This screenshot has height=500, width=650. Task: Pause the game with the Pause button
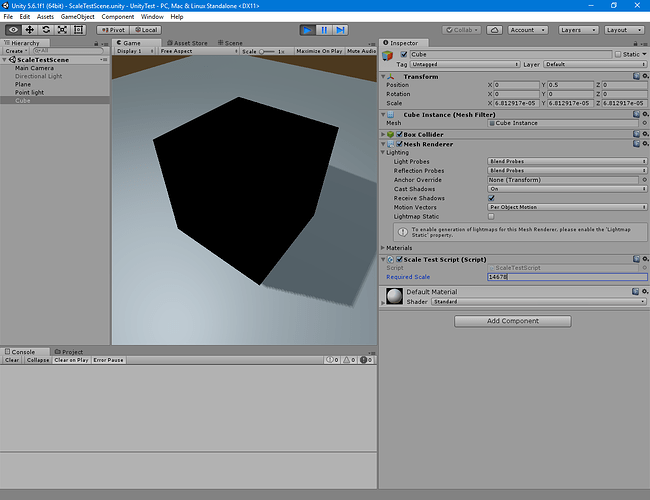[x=325, y=30]
